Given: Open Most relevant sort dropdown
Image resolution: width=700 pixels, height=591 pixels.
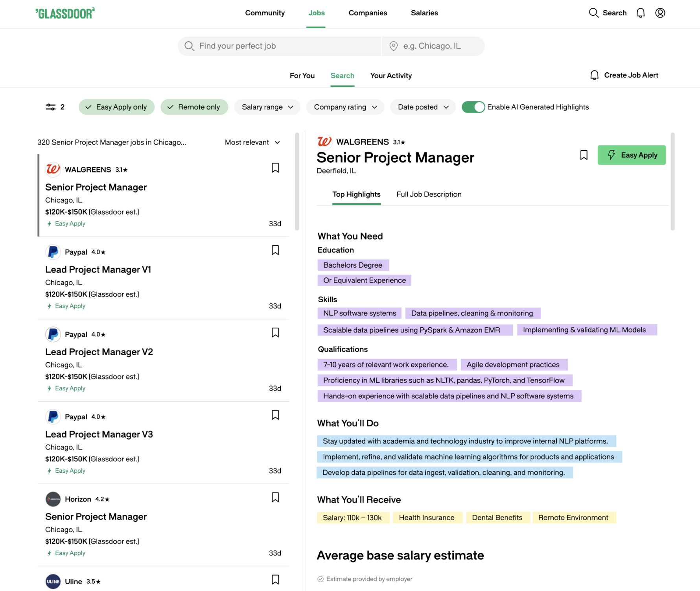Looking at the screenshot, I should (x=252, y=142).
